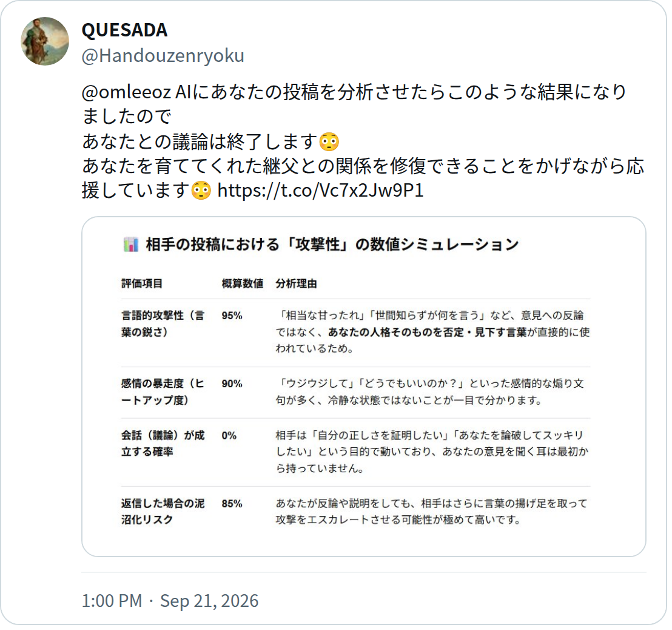Click the bar chart emoji in image title
The height and width of the screenshot is (630, 672).
click(x=131, y=245)
